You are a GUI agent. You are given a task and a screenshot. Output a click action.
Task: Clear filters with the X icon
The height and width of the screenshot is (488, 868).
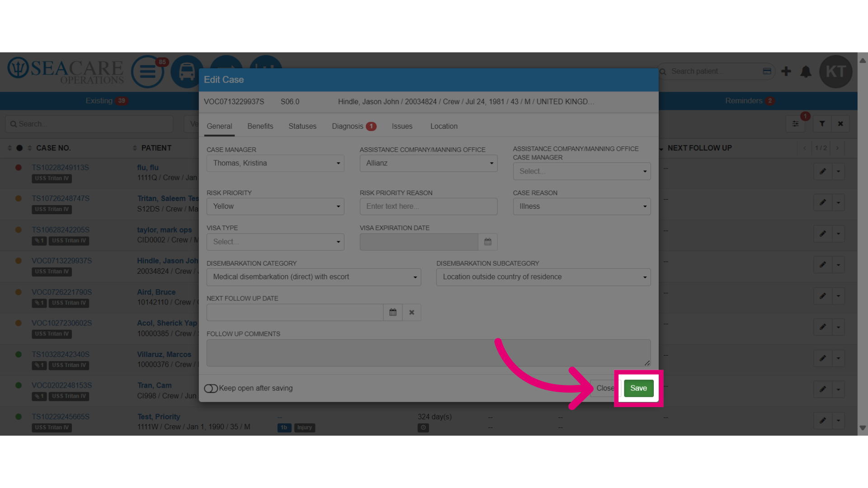[840, 124]
